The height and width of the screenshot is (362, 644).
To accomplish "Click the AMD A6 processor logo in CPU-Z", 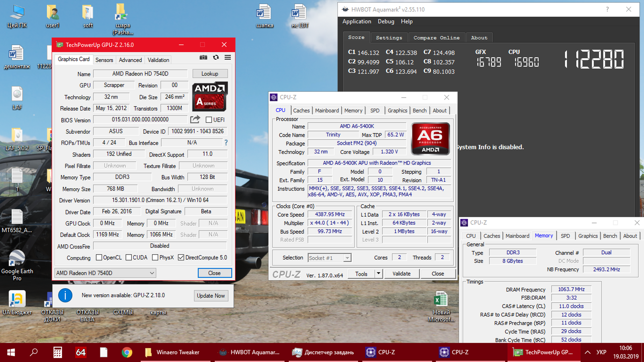I will [x=430, y=139].
